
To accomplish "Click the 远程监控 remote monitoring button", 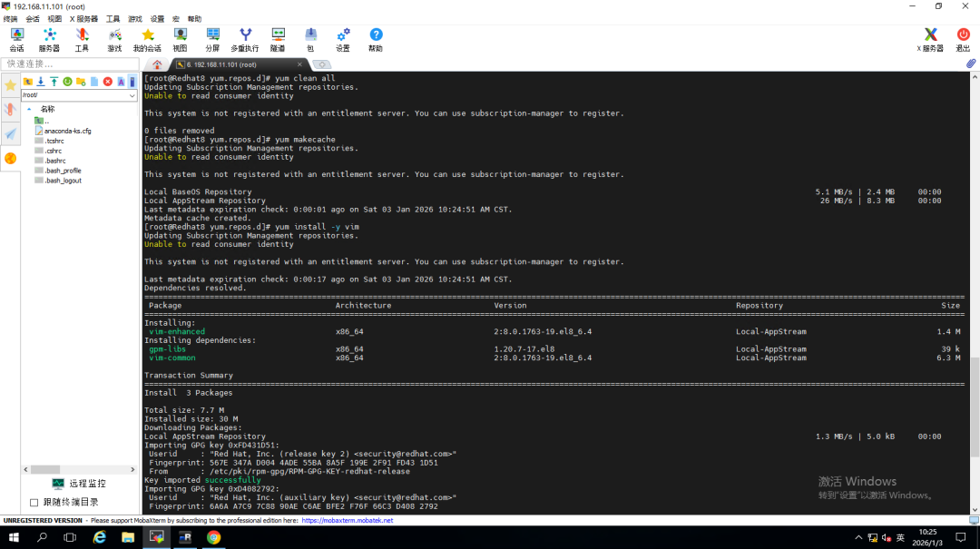I will (x=79, y=484).
